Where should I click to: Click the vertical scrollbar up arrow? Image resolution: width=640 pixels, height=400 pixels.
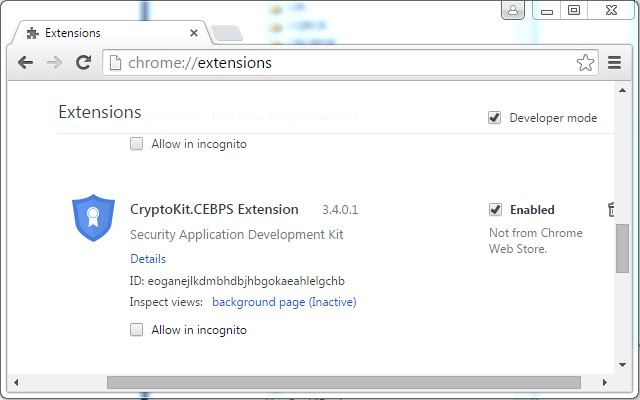click(622, 90)
